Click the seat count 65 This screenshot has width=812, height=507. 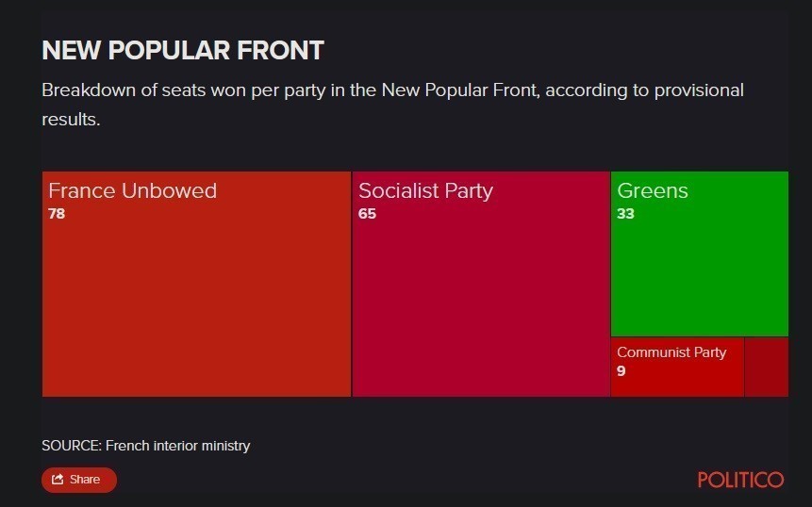click(x=367, y=214)
